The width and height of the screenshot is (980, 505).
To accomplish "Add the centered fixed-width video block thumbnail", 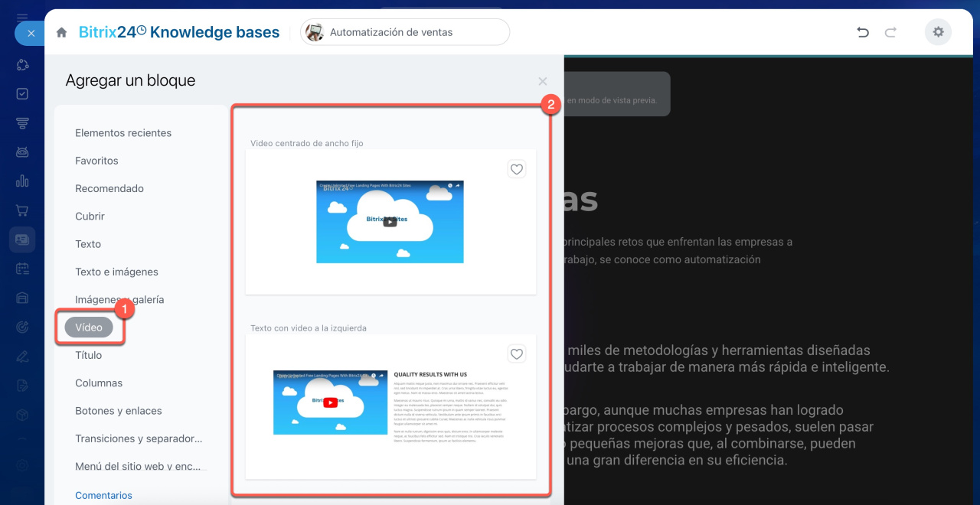I will (390, 222).
